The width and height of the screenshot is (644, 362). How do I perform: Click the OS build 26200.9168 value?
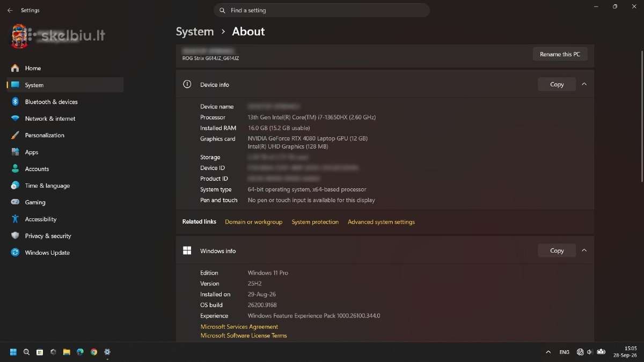pyautogui.click(x=262, y=305)
